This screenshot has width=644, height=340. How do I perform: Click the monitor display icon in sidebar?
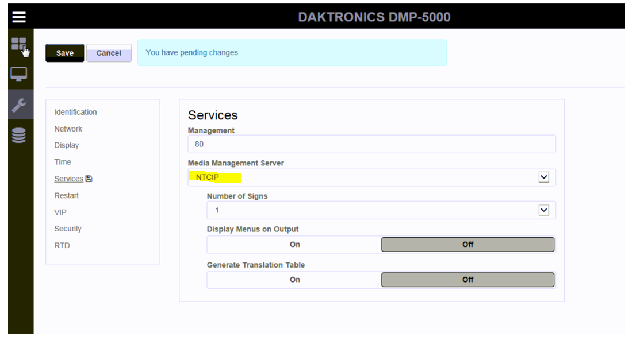click(x=19, y=75)
